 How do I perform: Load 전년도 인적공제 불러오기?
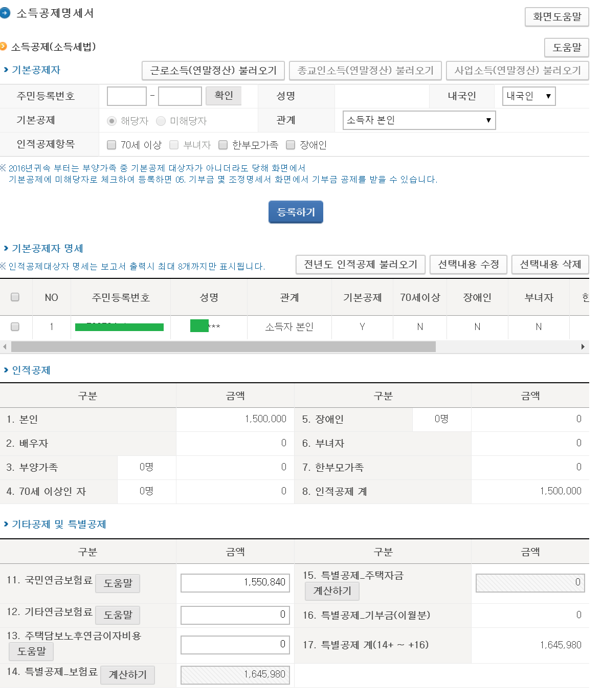coord(361,265)
